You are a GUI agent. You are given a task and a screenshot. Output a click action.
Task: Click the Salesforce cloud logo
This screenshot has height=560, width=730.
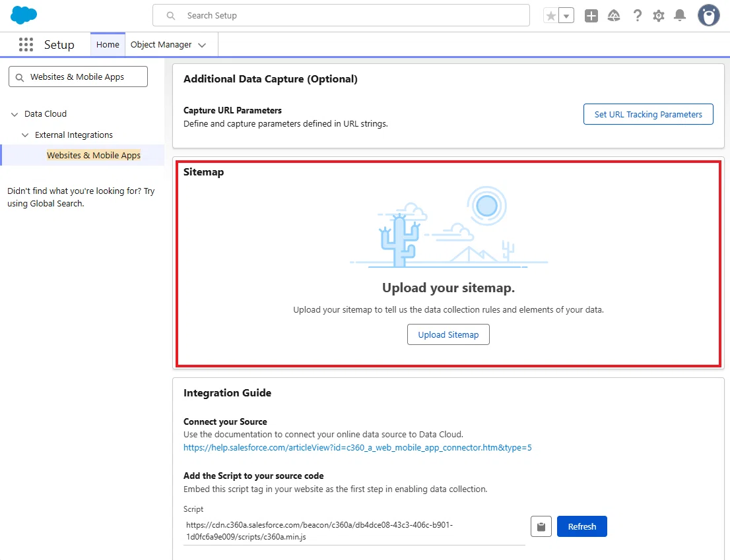pyautogui.click(x=24, y=15)
